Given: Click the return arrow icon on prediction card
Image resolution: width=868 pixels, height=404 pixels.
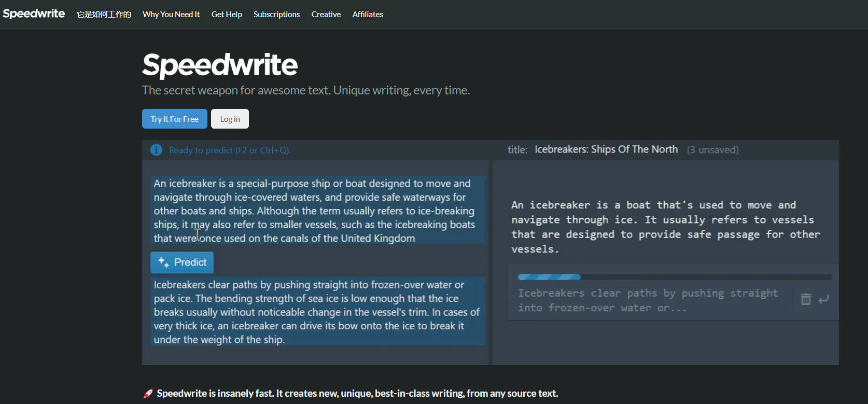Looking at the screenshot, I should [823, 299].
